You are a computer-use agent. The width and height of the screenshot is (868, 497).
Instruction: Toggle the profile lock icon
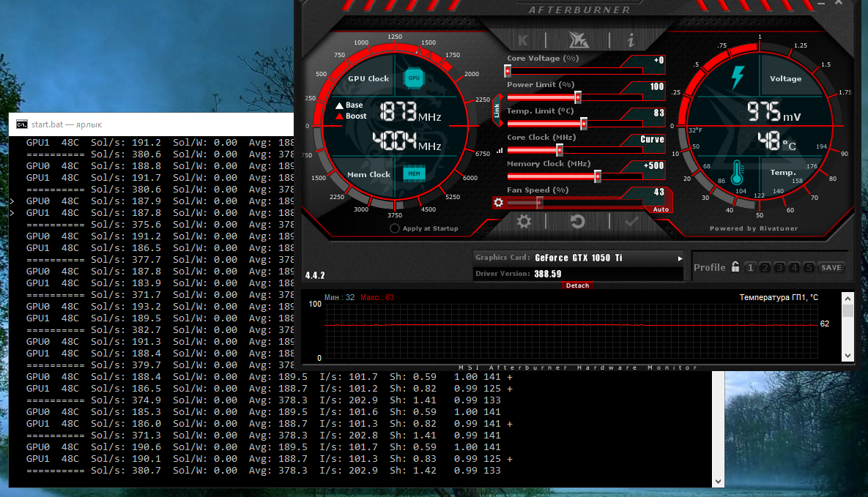735,267
